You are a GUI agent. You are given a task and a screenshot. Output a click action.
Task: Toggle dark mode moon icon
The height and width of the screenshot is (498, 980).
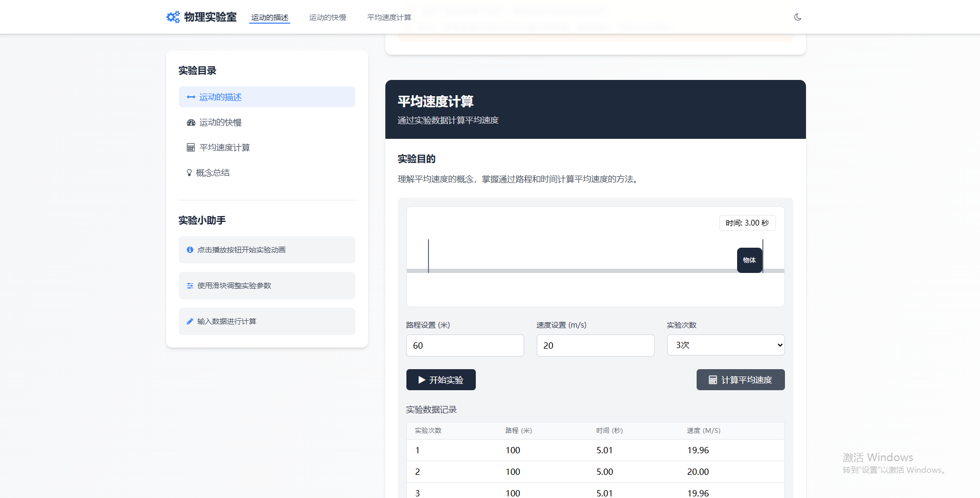(x=798, y=17)
